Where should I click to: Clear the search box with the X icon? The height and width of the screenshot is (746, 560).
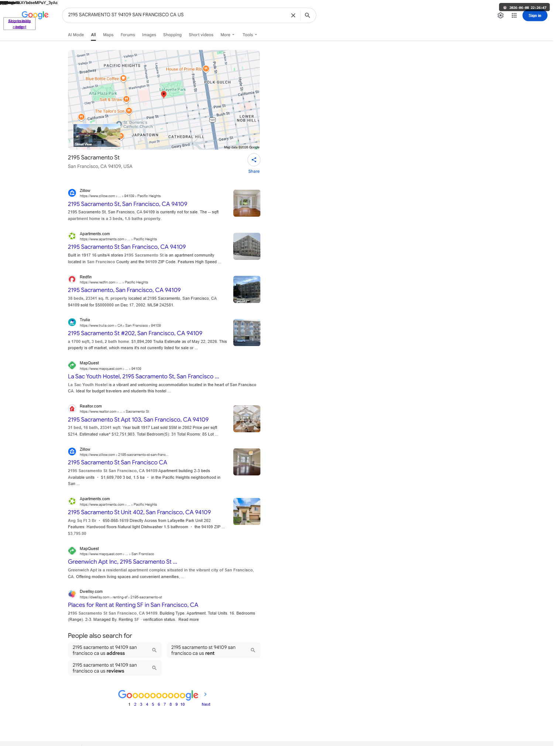tap(293, 16)
